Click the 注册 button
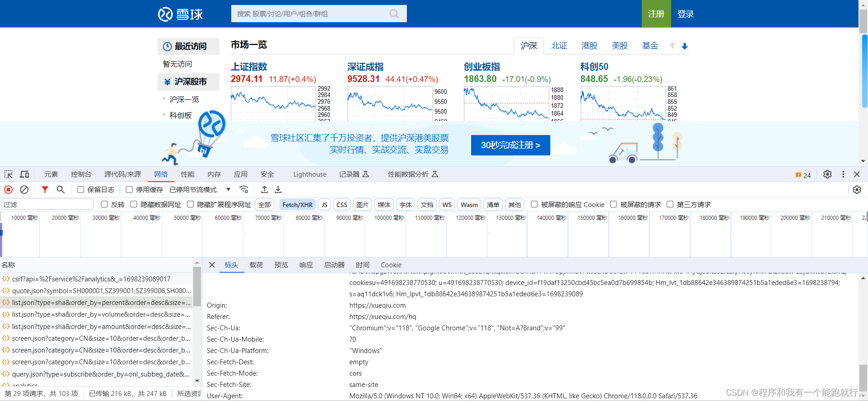 coord(656,14)
